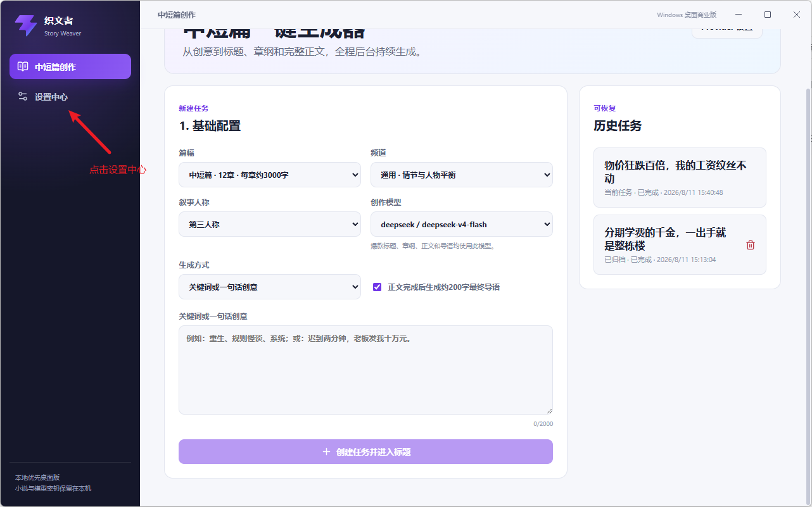Screen dimensions: 812x507
Task: Open 设置中心 in the sidebar
Action: coord(70,97)
